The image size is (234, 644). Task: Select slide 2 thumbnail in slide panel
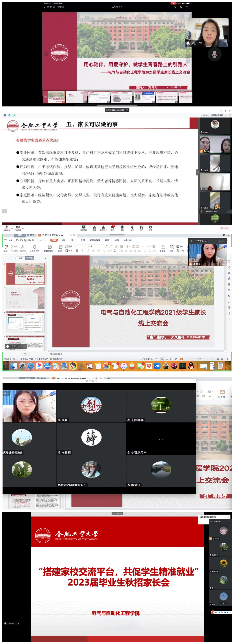pyautogui.click(x=25, y=298)
